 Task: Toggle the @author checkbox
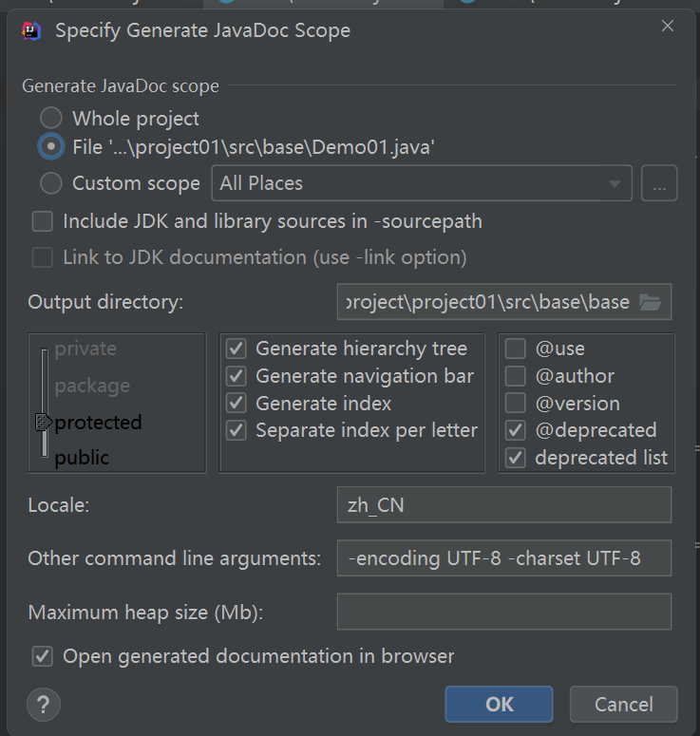click(x=516, y=376)
